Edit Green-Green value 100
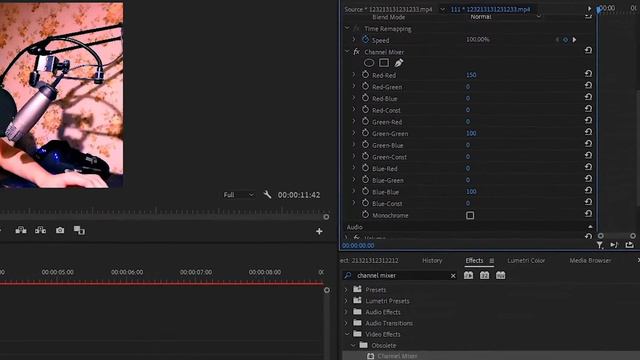The width and height of the screenshot is (640, 360). 471,133
